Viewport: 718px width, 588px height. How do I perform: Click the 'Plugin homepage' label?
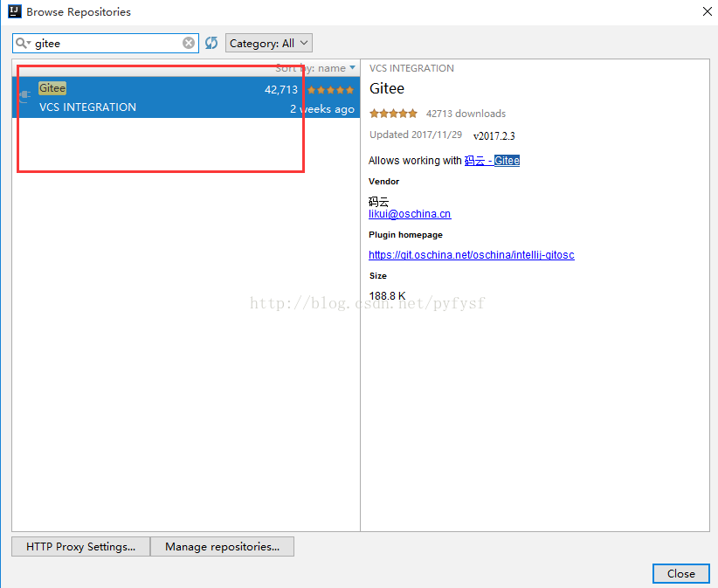pos(405,234)
